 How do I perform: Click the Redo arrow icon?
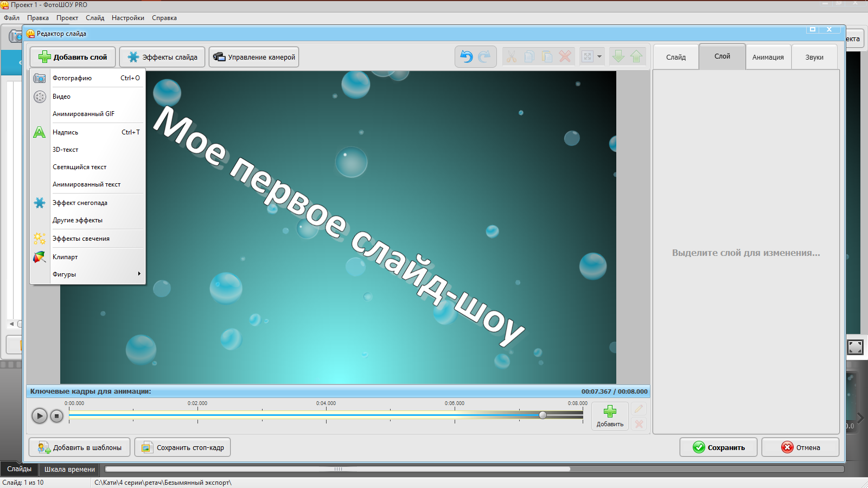click(x=484, y=56)
